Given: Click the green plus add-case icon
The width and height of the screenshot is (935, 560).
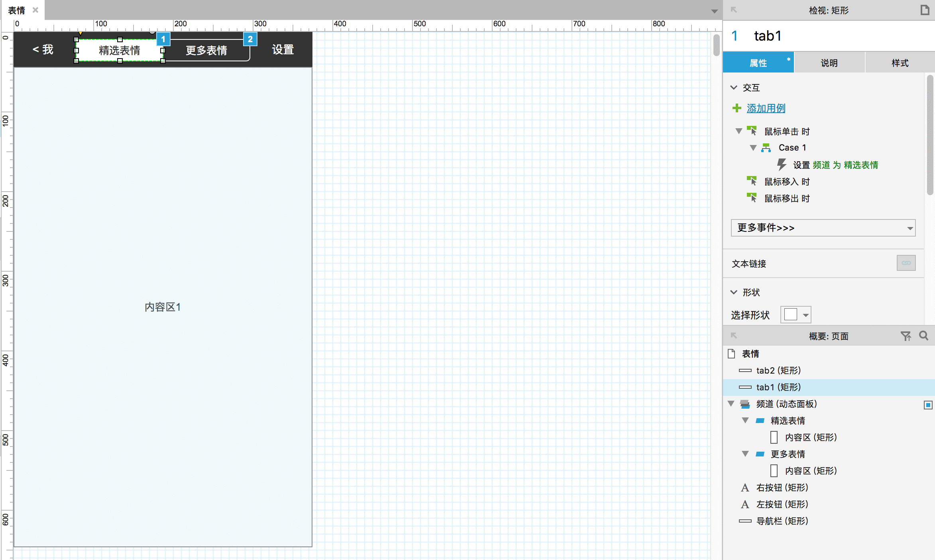Looking at the screenshot, I should pos(737,108).
